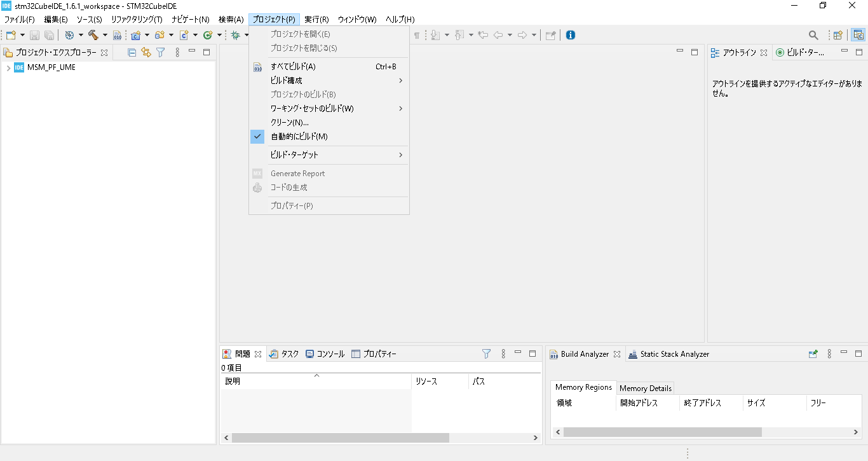Click the Last edit location icon
The height and width of the screenshot is (461, 868).
483,35
